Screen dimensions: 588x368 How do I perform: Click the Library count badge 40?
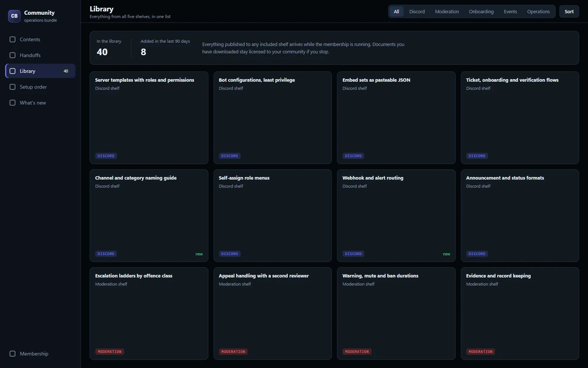(66, 71)
